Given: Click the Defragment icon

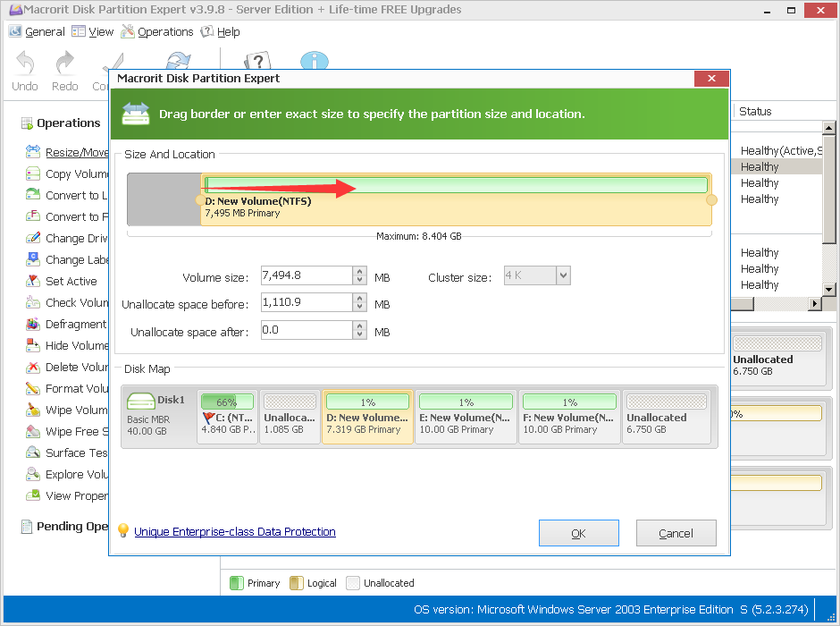Looking at the screenshot, I should point(33,324).
